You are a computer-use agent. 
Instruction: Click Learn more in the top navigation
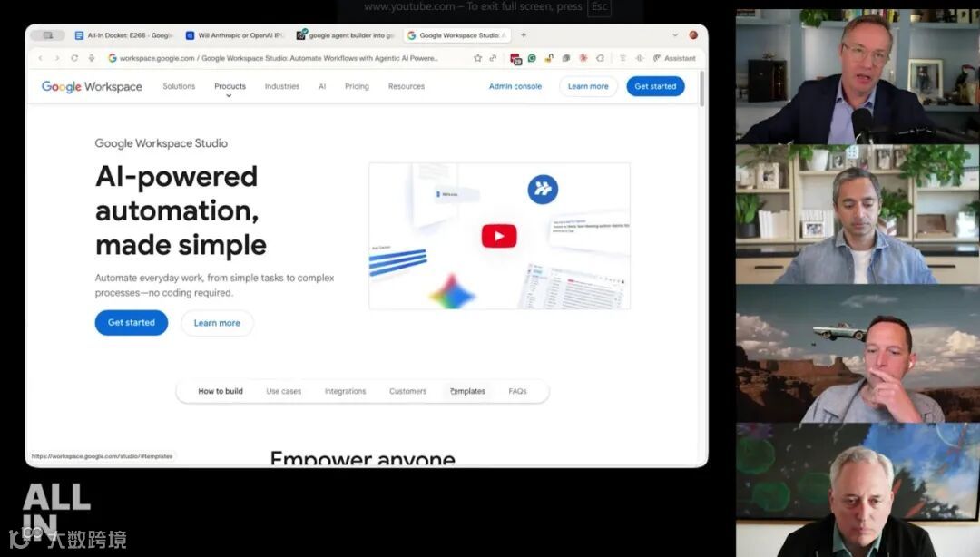click(x=588, y=86)
